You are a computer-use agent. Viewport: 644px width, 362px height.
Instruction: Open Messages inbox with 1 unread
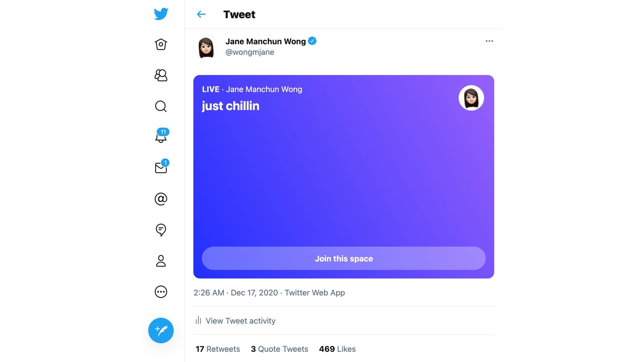(x=160, y=167)
